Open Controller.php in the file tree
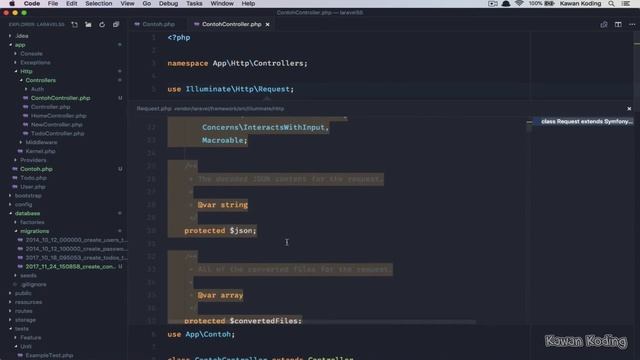The width and height of the screenshot is (640, 360). coord(51,107)
